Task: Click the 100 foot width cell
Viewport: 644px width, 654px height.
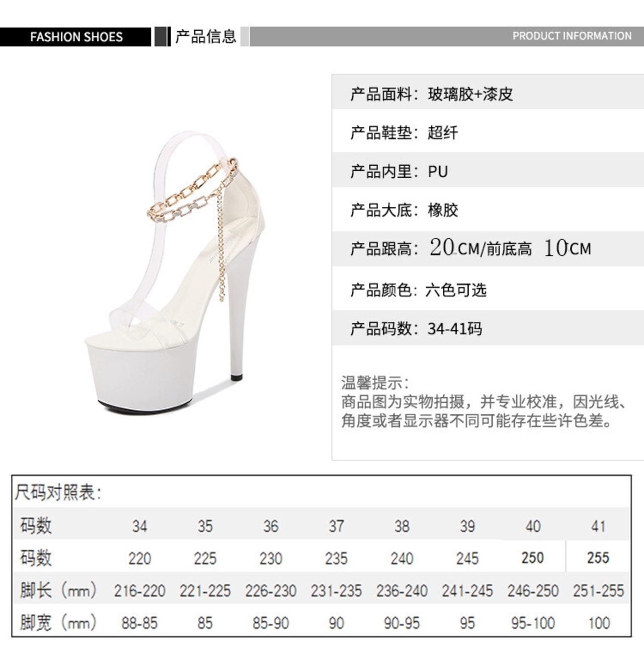Action: tap(599, 623)
